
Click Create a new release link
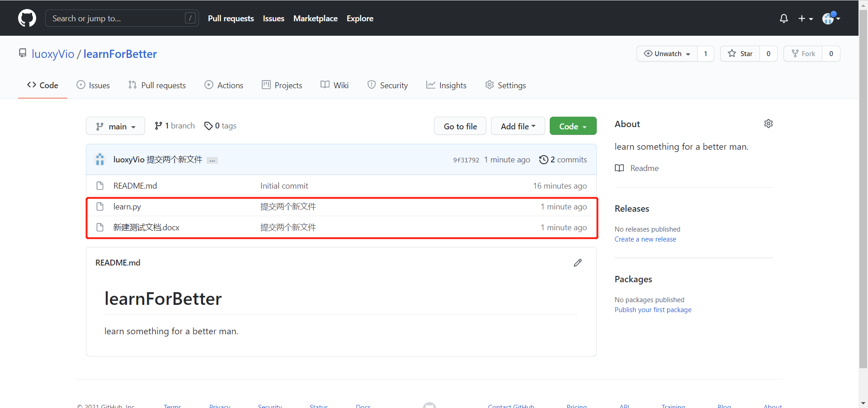645,239
